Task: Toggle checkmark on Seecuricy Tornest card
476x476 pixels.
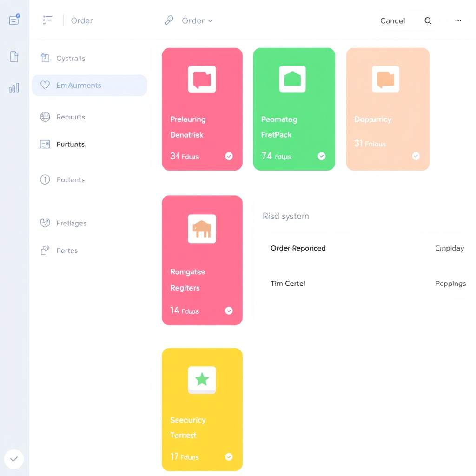Action: click(229, 457)
